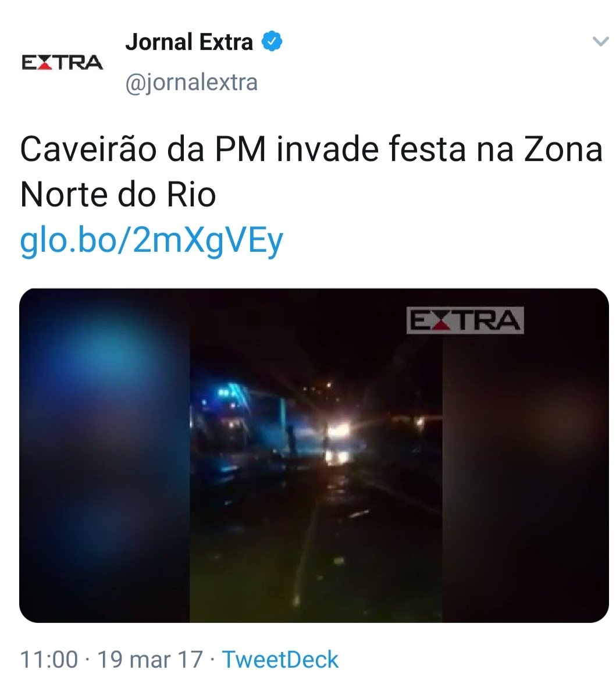
Task: Click the 'Norte do Rio' text line
Action: [118, 195]
